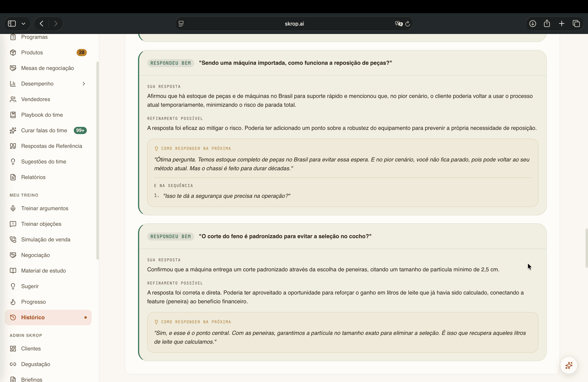Click the microphone icon for Treinar argumentos

pyautogui.click(x=13, y=208)
